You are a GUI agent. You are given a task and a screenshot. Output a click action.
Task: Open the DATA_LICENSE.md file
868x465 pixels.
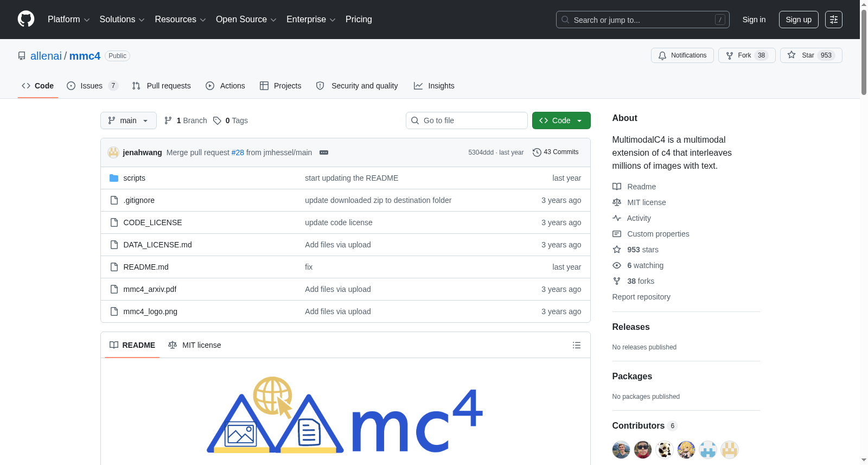tap(157, 245)
